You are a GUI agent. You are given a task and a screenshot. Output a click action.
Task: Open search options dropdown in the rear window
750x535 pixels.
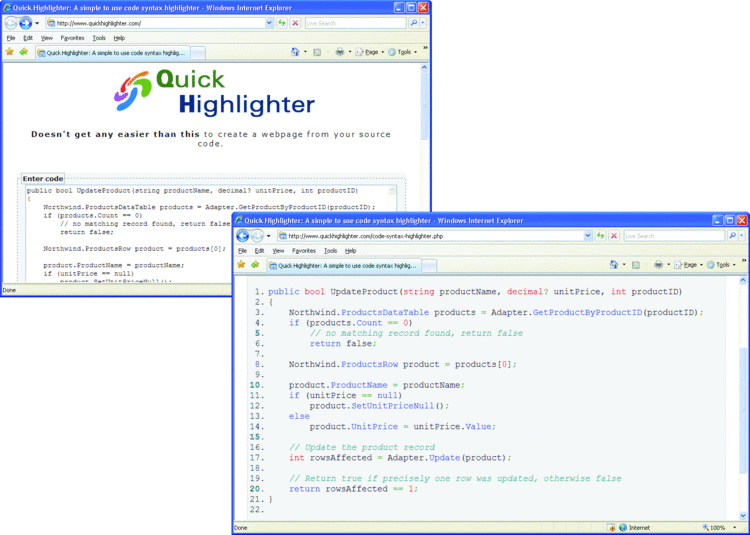click(423, 23)
